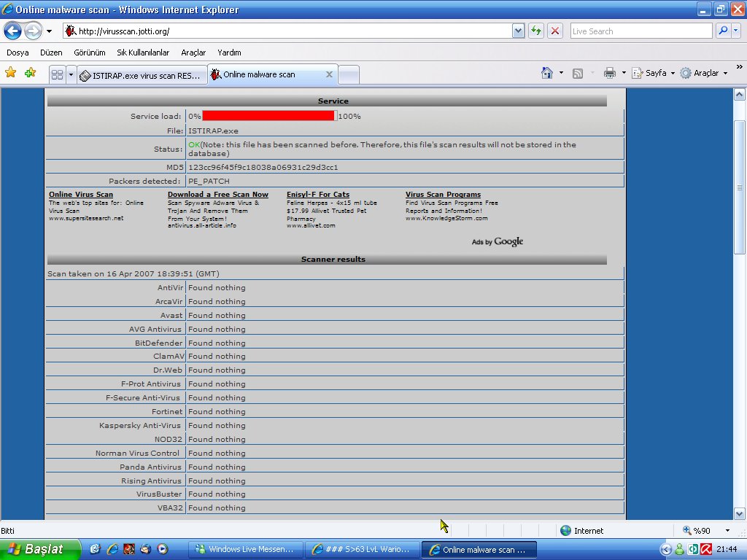Click Scan taken on 16 Apr 2007 text
The image size is (747, 560).
(133, 274)
